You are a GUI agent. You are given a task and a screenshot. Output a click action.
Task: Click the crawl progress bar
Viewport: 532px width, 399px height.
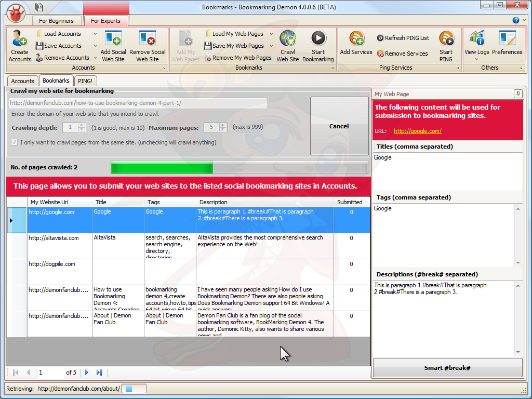tap(240, 167)
